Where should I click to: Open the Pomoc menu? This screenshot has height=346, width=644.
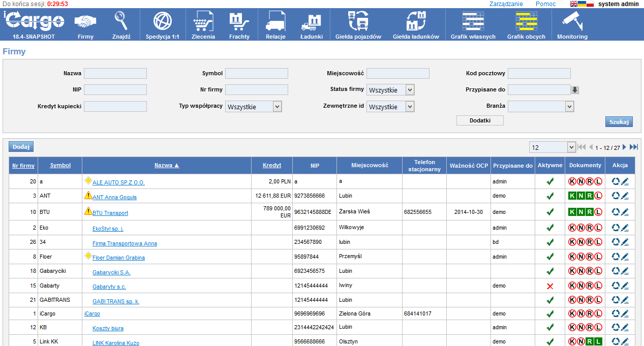pos(545,4)
